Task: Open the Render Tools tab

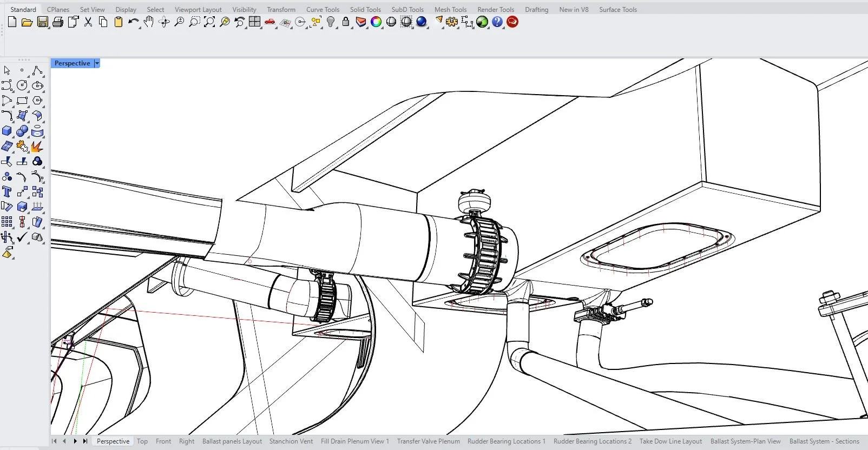Action: [496, 9]
